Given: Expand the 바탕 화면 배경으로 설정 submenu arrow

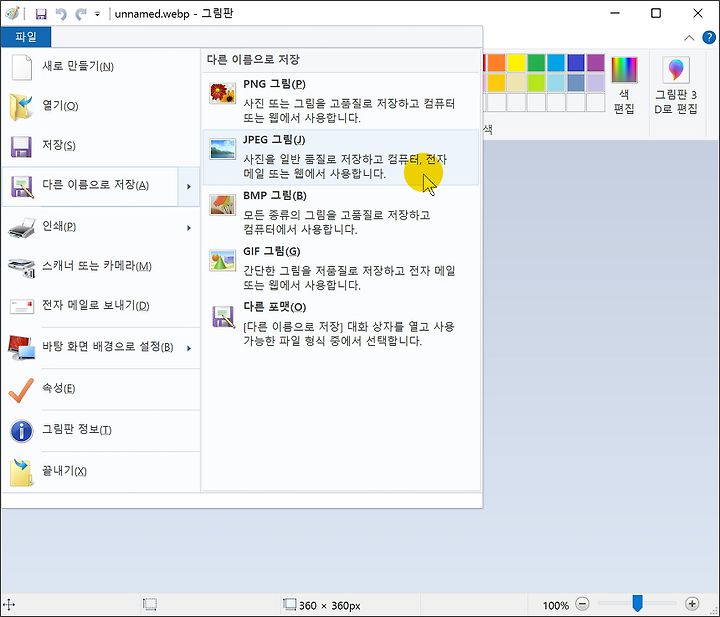Looking at the screenshot, I should (x=189, y=348).
